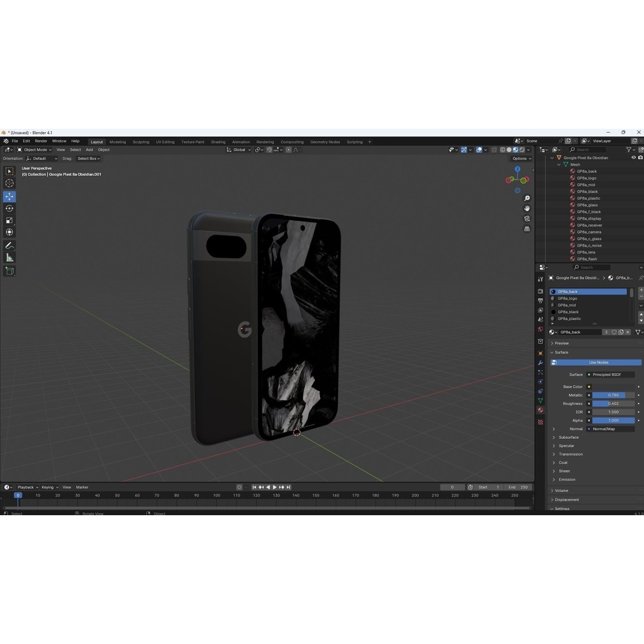Select the Measure tool
Viewport: 644px width, 644px height.
click(x=10, y=258)
